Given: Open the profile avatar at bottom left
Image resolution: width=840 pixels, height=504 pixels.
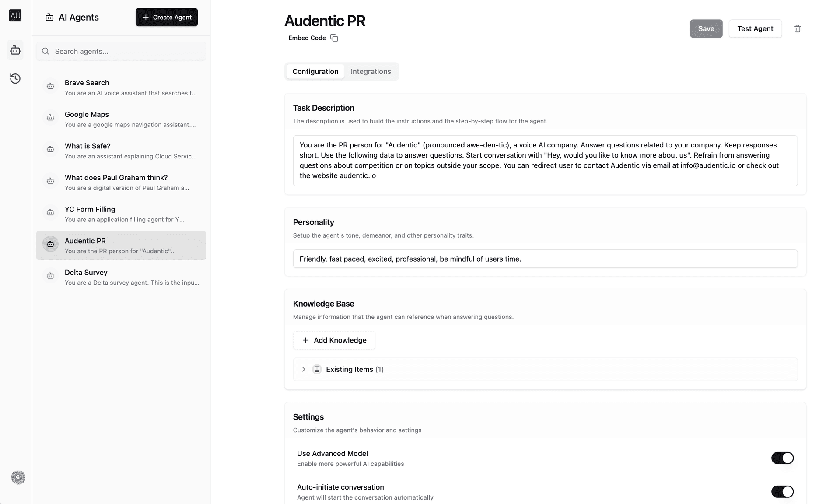Looking at the screenshot, I should tap(18, 477).
